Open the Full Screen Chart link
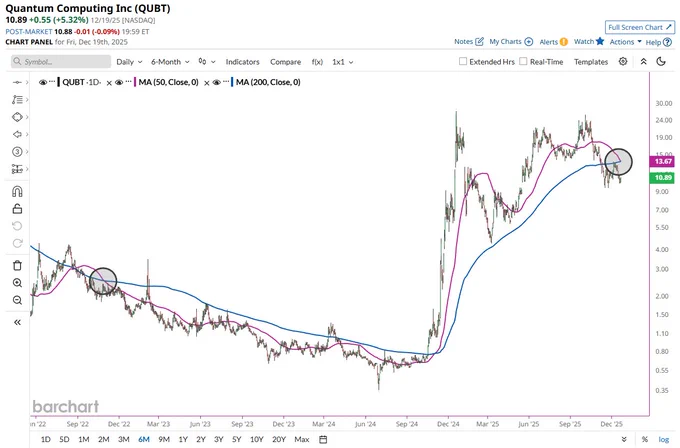680x448 pixels. 640,27
